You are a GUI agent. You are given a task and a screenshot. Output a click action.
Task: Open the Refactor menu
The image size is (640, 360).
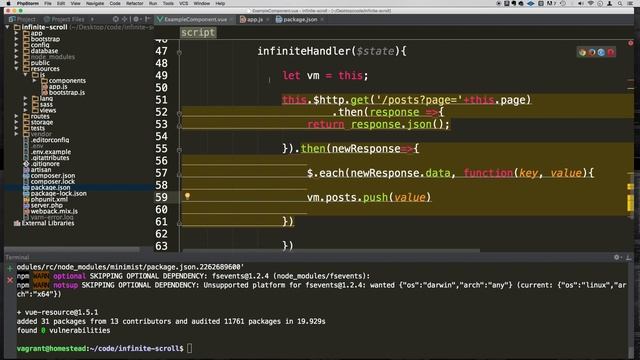[x=134, y=3]
